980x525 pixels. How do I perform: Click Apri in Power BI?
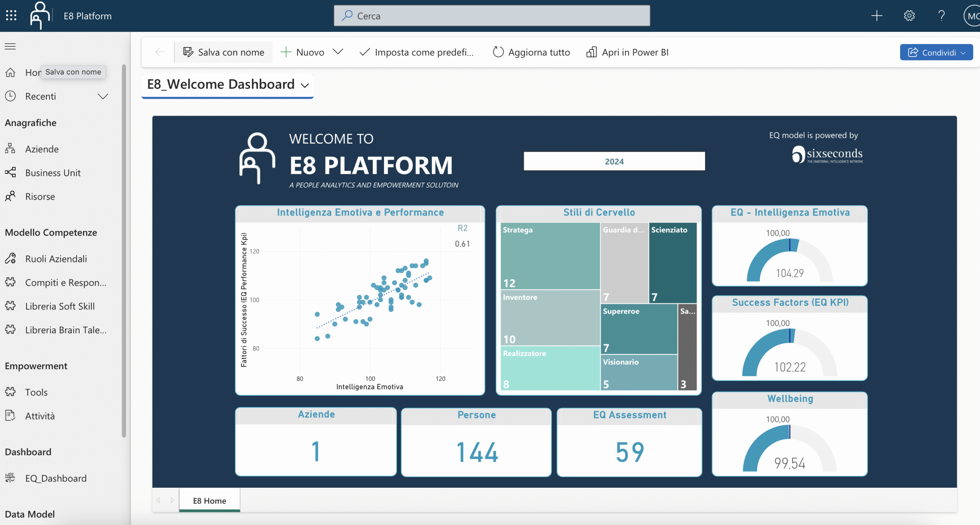tap(627, 52)
